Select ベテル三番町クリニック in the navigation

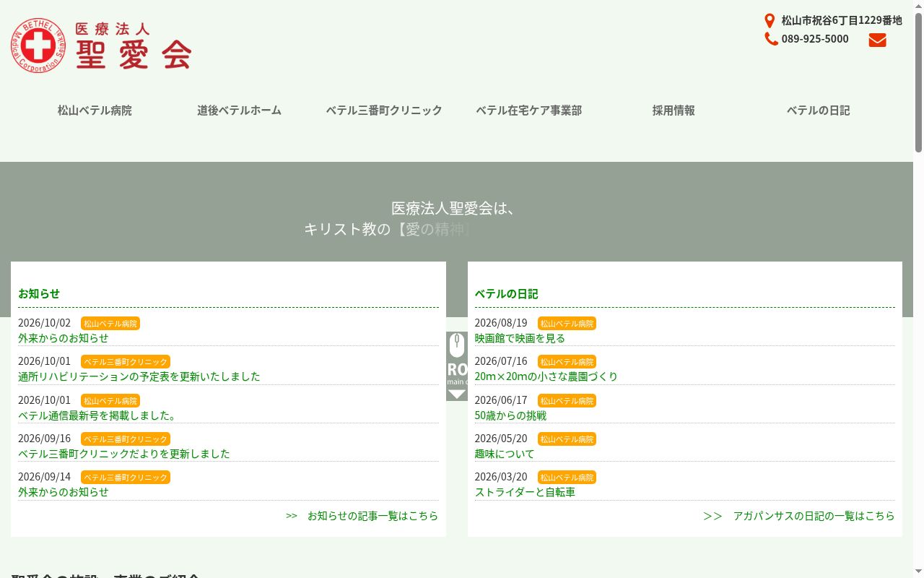tap(384, 111)
